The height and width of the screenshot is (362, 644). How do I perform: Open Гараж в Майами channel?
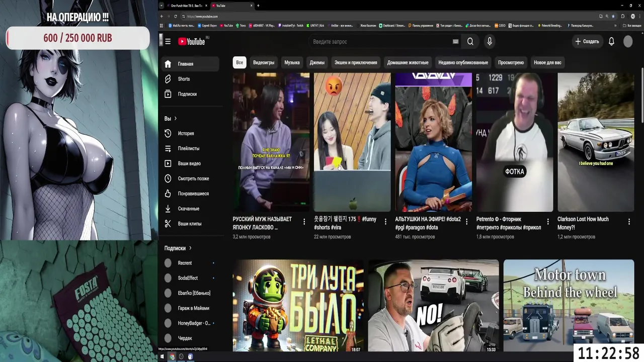pyautogui.click(x=191, y=308)
